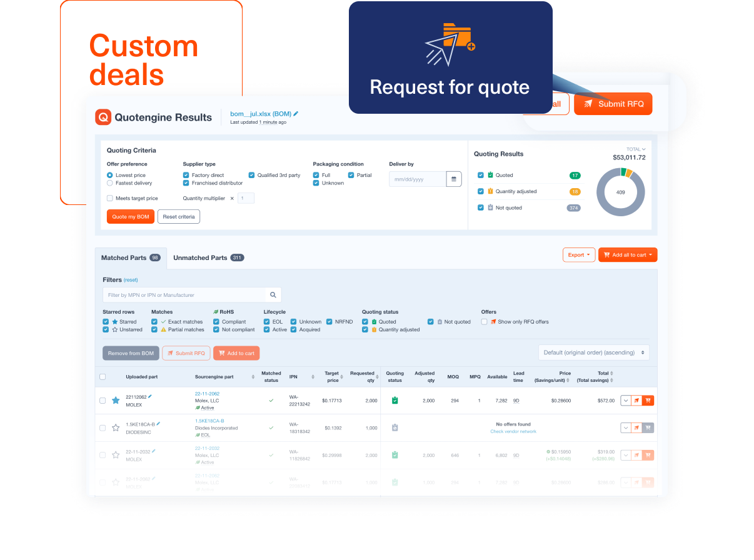The image size is (754, 560).
Task: Sort by Target price column arrows
Action: (x=343, y=377)
